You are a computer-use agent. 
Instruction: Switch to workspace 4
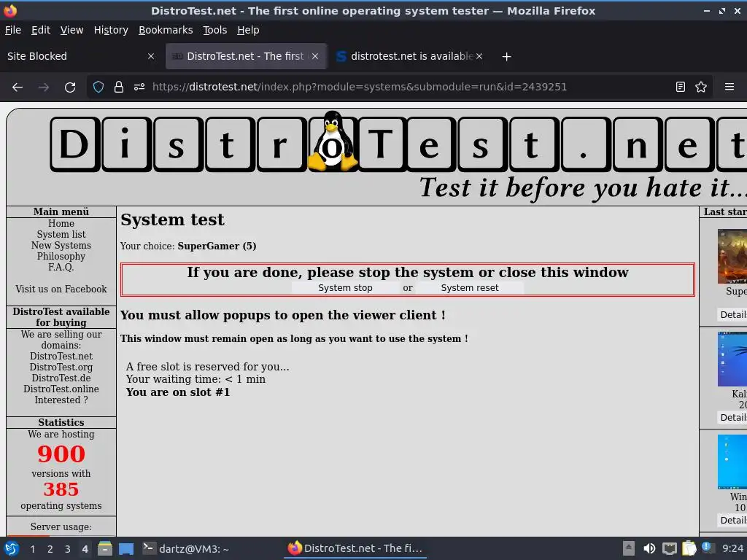(x=85, y=549)
